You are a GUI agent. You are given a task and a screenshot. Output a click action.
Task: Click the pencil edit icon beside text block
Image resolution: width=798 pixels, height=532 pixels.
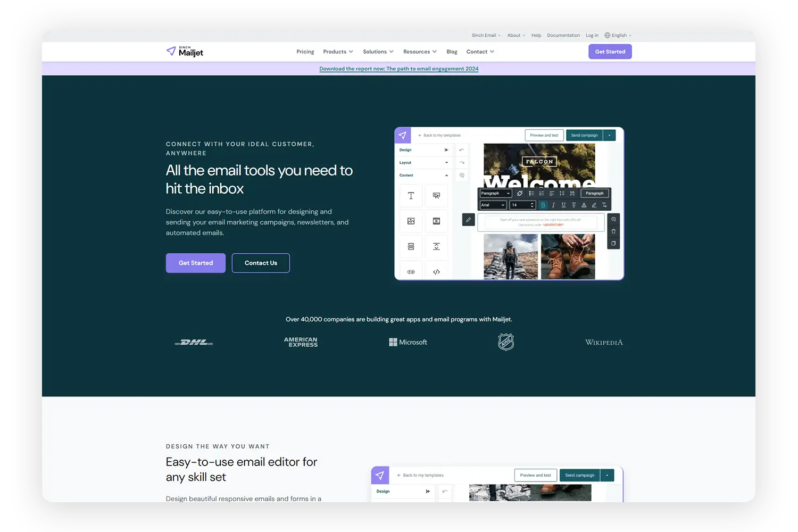click(x=469, y=219)
